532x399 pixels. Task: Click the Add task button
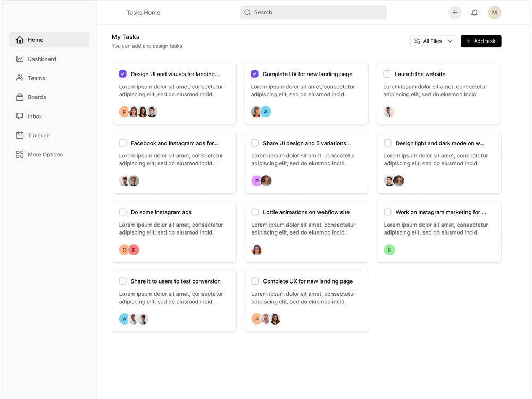click(481, 41)
